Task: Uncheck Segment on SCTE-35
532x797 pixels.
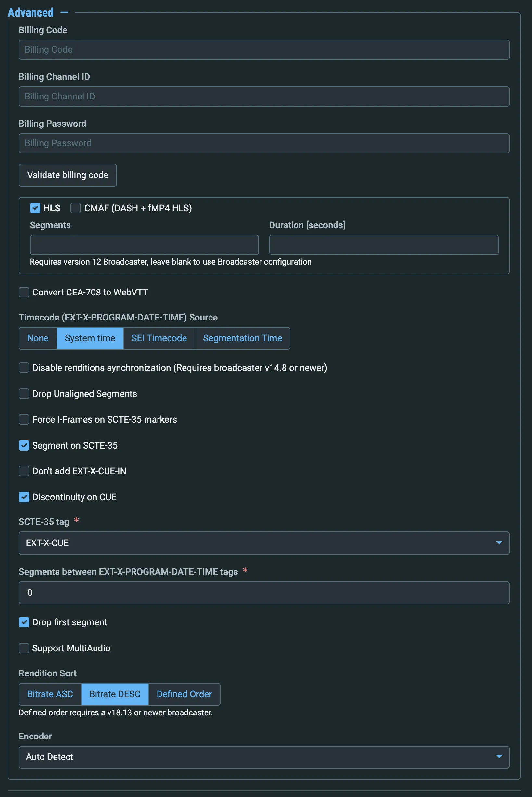Action: point(24,446)
